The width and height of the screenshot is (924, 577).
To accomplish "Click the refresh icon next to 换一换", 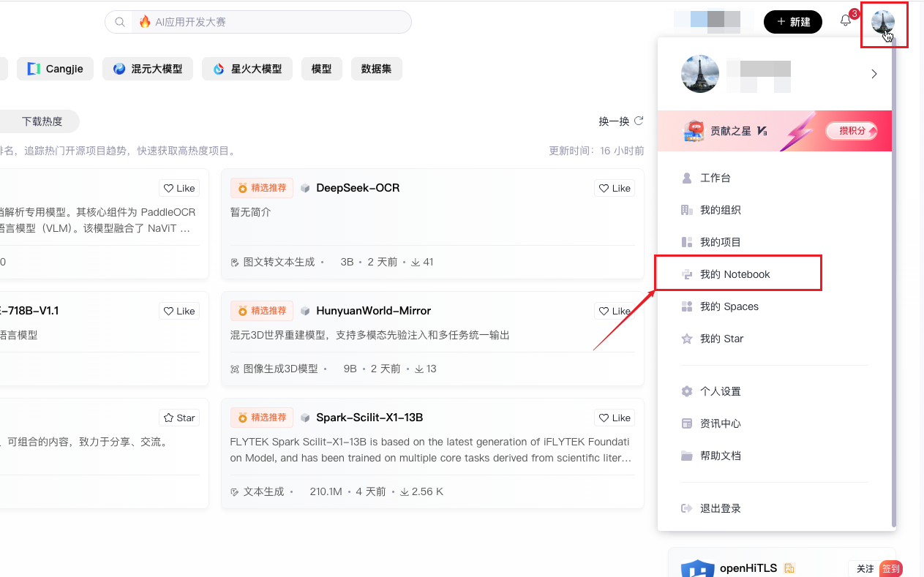I will coord(639,121).
